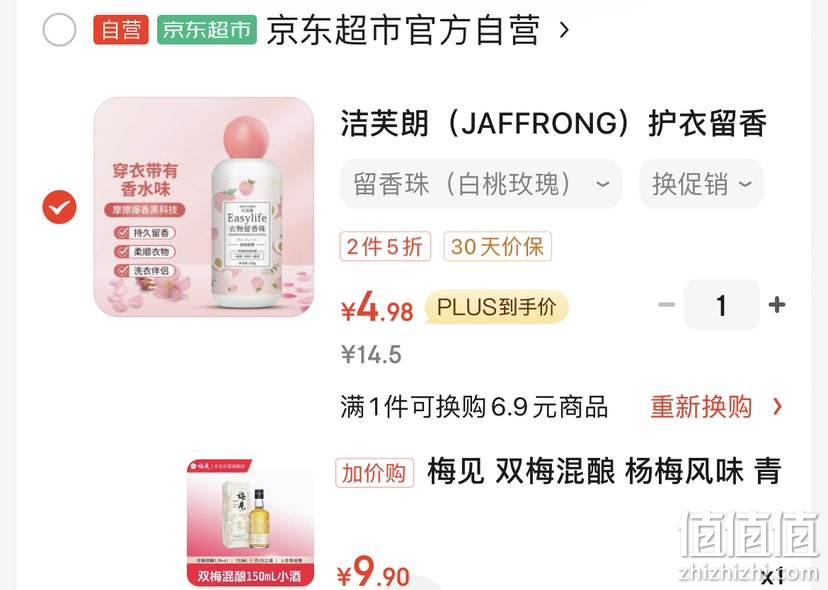Tap the 30天价保 price guarantee tag
The height and width of the screenshot is (590, 828).
click(497, 246)
